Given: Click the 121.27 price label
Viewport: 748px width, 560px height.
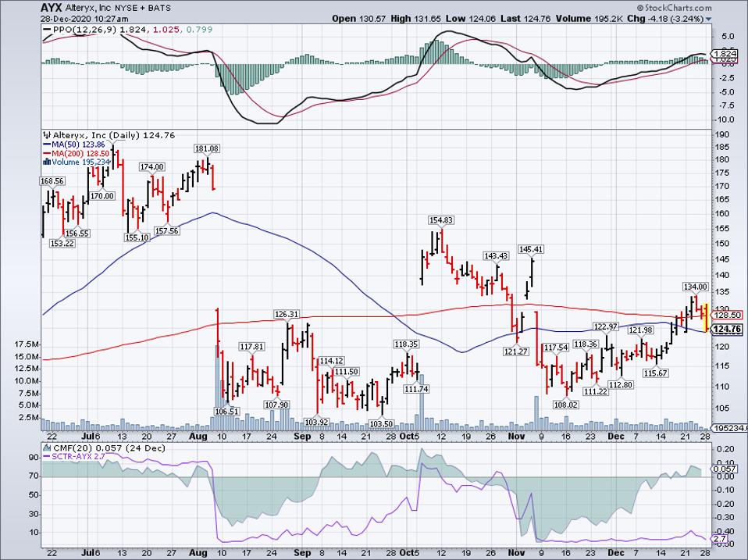Looking at the screenshot, I should click(x=516, y=351).
